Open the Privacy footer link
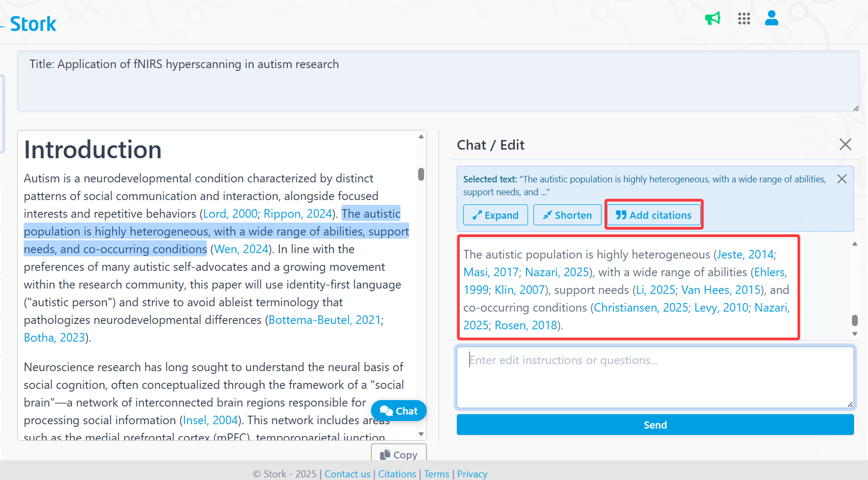 (x=472, y=474)
